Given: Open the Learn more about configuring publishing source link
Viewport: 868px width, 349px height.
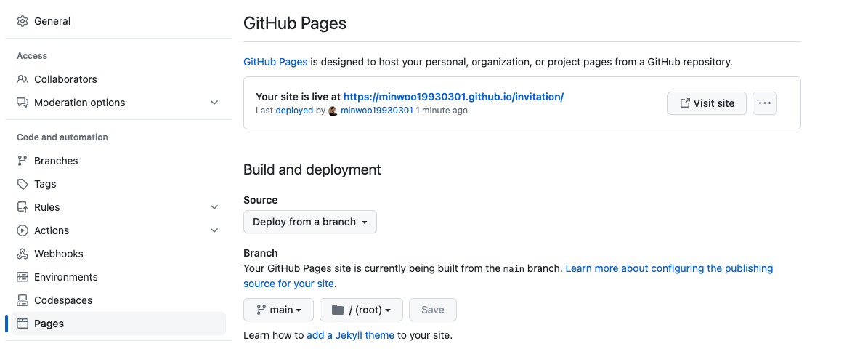Looking at the screenshot, I should (508, 276).
